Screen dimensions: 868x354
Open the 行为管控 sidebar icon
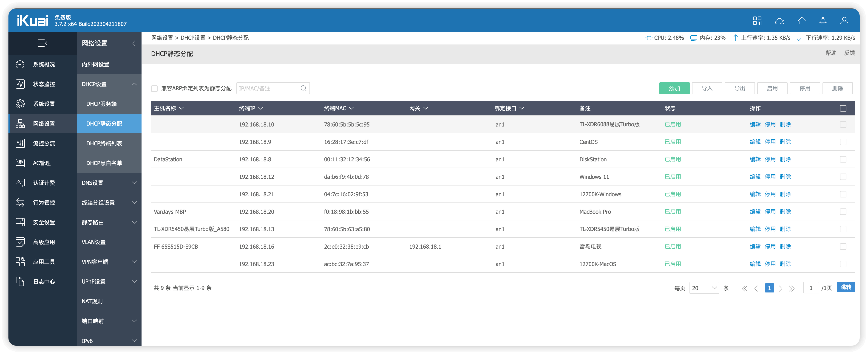pyautogui.click(x=20, y=202)
